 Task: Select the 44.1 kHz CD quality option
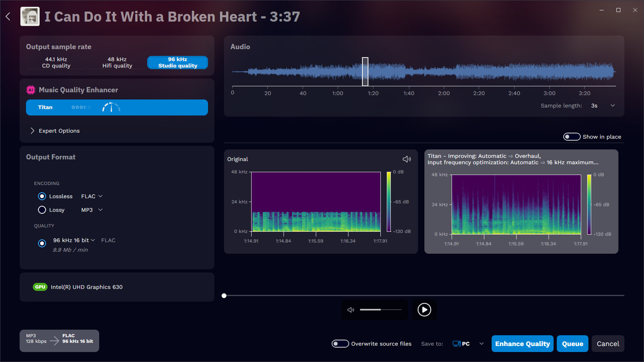tap(56, 62)
